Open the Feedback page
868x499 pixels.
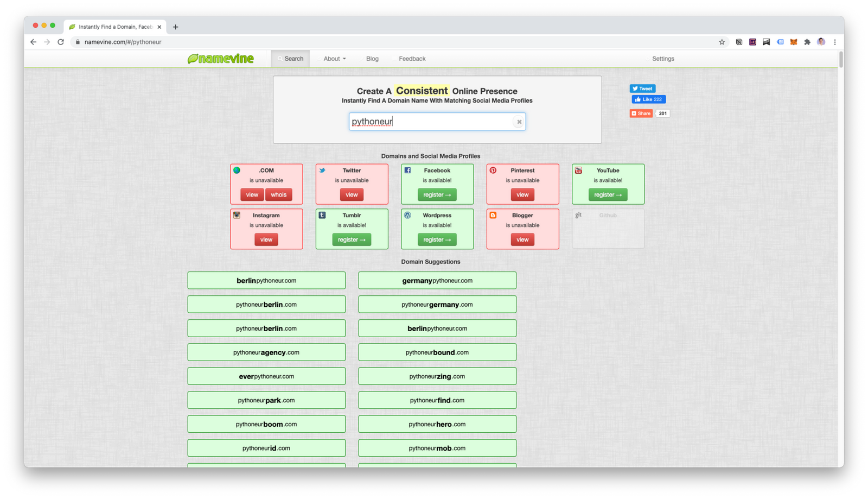412,59
